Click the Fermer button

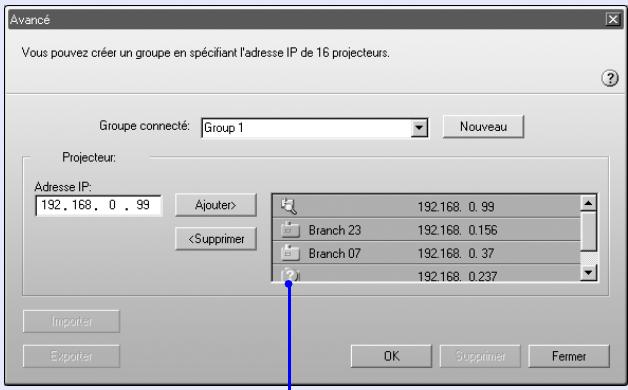click(x=569, y=356)
